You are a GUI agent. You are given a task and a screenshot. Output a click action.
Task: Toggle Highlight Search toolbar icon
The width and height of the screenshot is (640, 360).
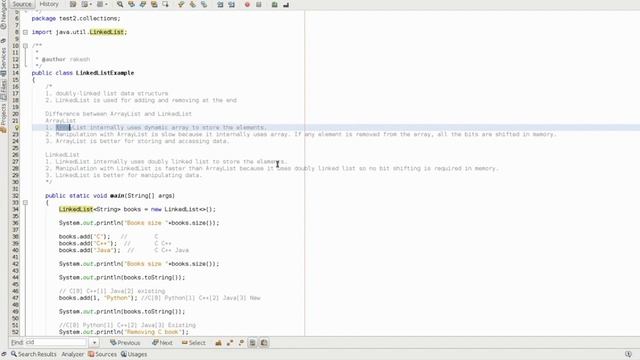(x=154, y=4)
